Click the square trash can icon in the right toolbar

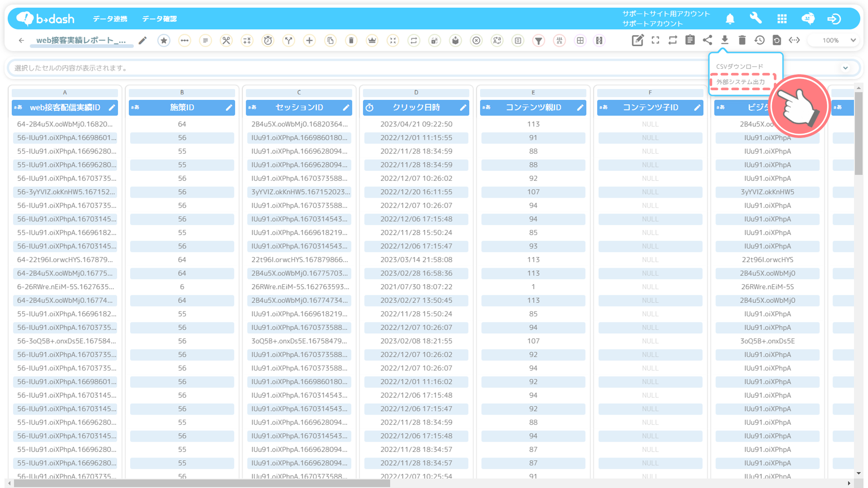tap(742, 40)
